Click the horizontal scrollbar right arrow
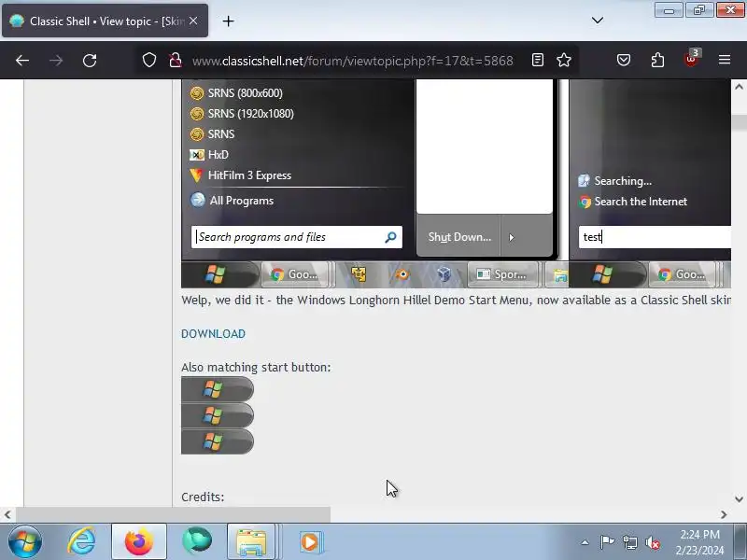 (724, 514)
